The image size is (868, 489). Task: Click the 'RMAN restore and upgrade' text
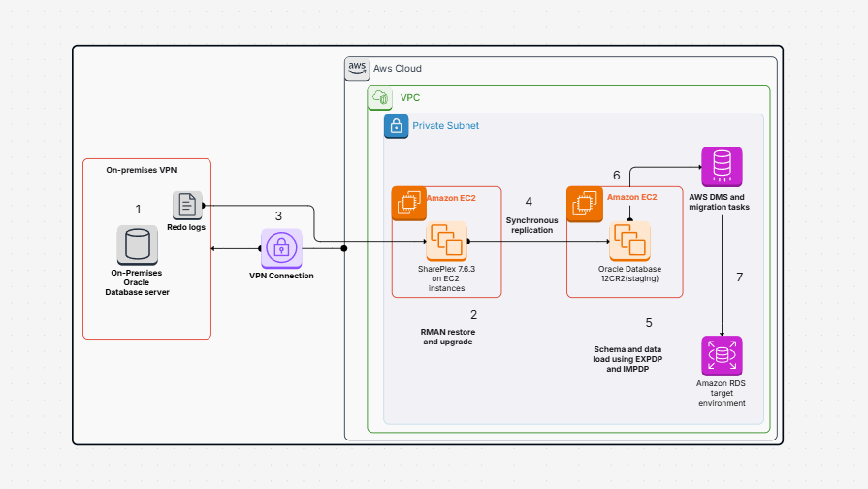[x=448, y=337]
